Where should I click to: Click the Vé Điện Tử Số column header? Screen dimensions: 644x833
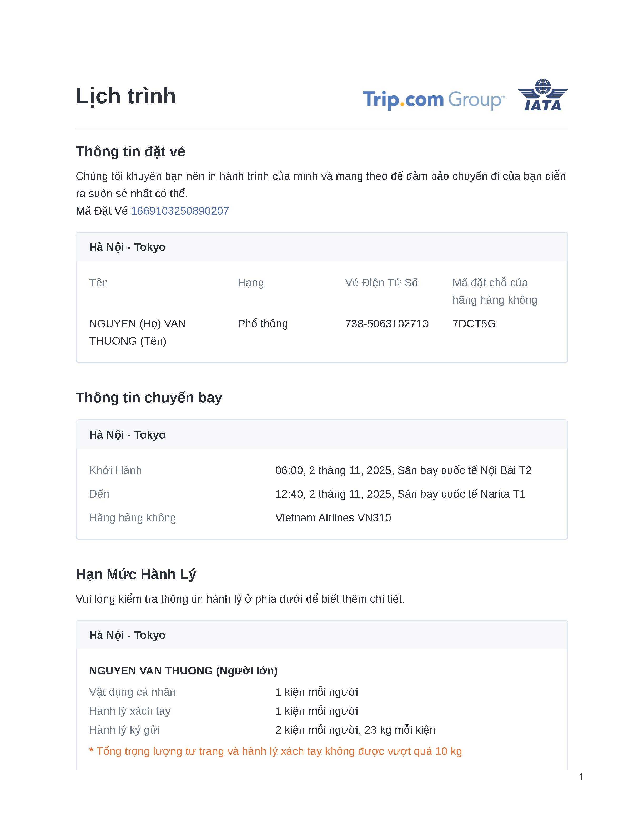pyautogui.click(x=381, y=283)
